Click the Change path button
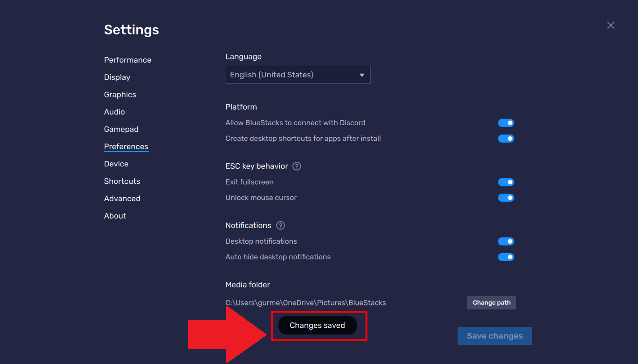The width and height of the screenshot is (638, 364). 492,303
